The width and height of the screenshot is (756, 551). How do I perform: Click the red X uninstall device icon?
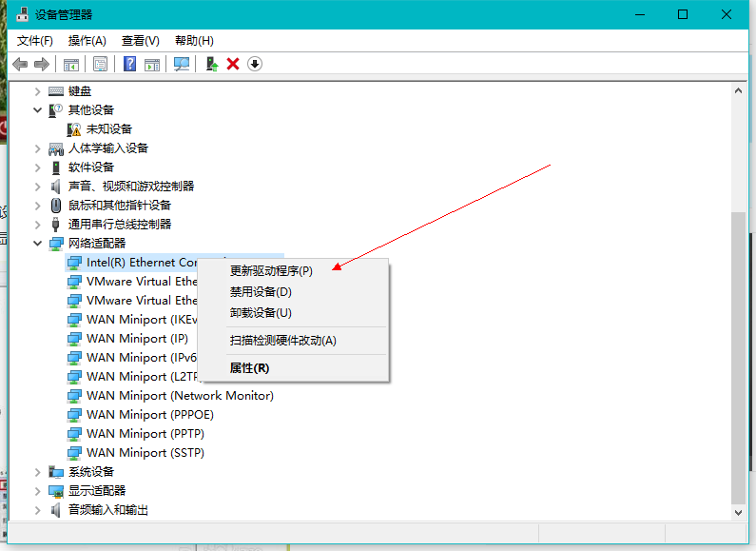click(x=233, y=64)
